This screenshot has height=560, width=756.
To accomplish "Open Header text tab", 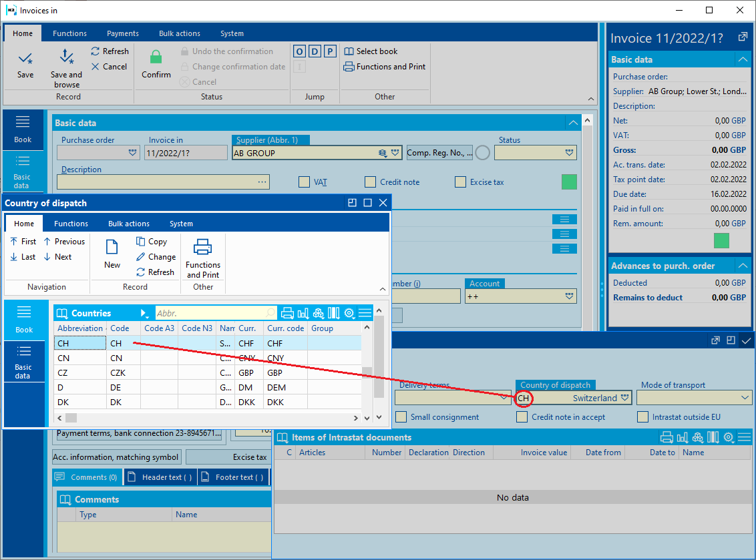I will point(161,477).
